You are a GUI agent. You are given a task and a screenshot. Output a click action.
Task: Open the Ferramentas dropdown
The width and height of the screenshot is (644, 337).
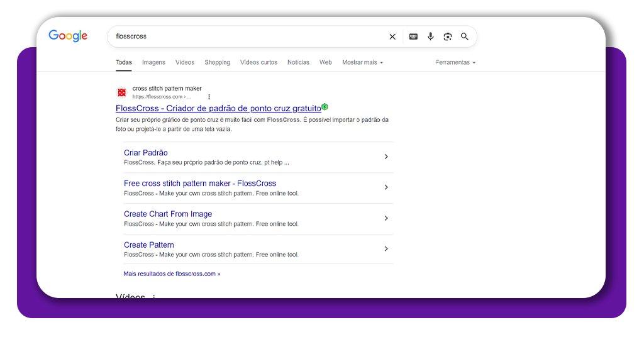[x=455, y=62]
